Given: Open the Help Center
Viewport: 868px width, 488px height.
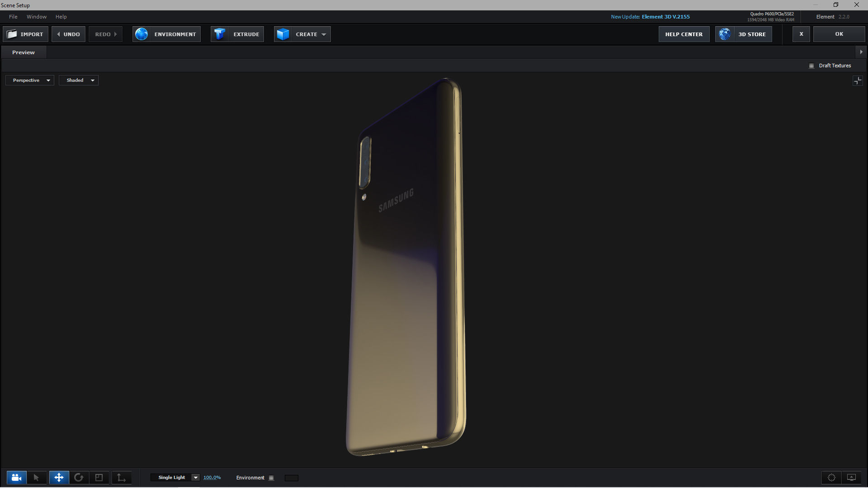Looking at the screenshot, I should [x=684, y=34].
